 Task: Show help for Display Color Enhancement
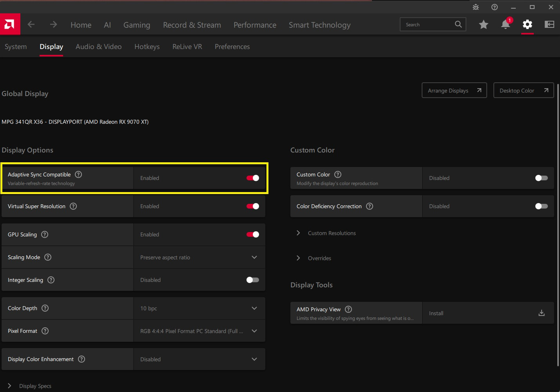point(82,359)
